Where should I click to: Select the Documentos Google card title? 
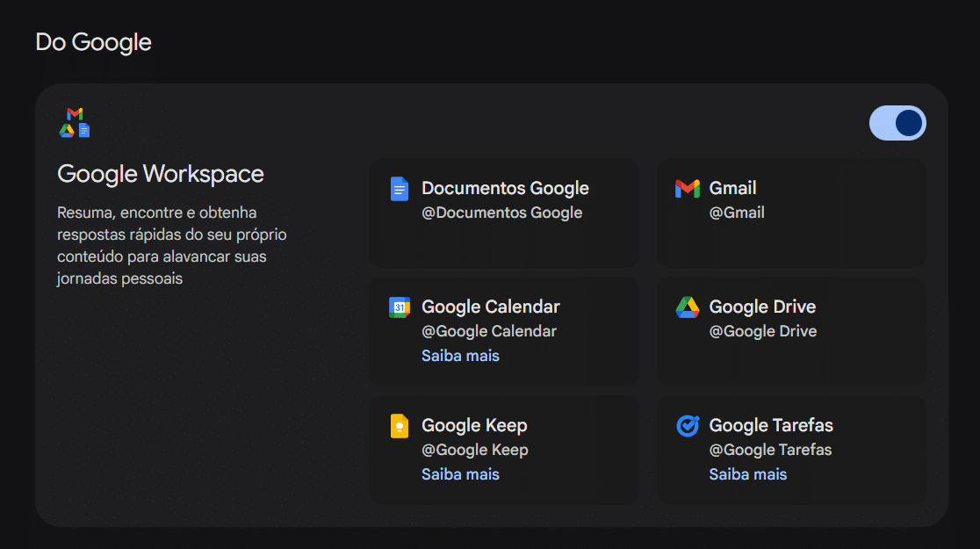click(x=505, y=188)
